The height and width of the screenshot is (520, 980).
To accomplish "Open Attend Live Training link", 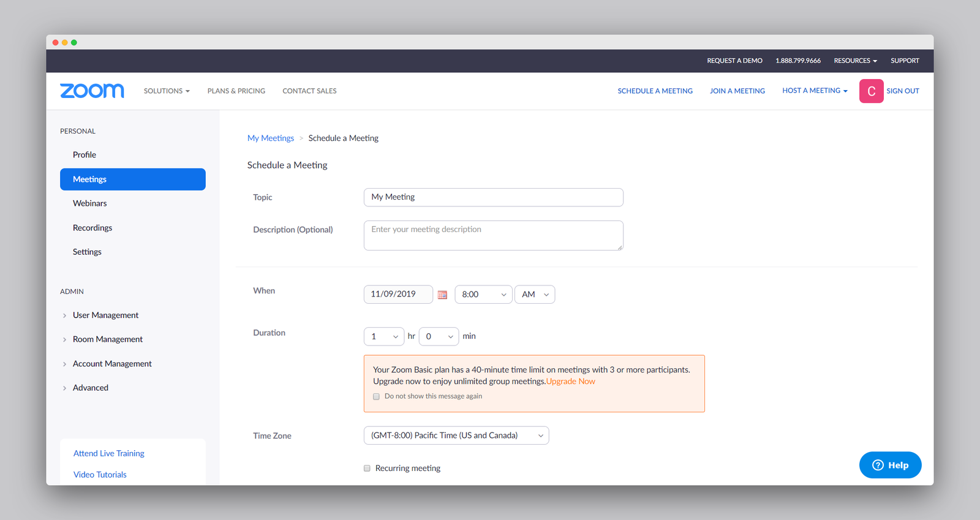I will pyautogui.click(x=109, y=453).
